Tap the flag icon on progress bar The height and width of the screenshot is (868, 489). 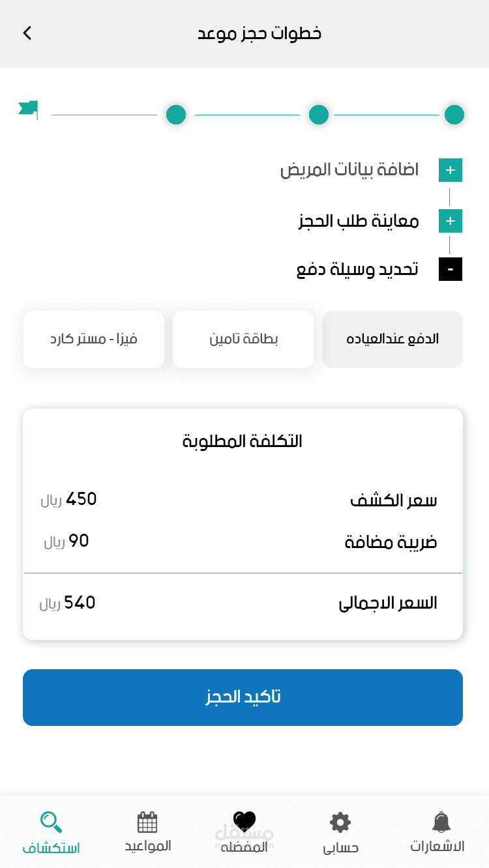pyautogui.click(x=28, y=109)
